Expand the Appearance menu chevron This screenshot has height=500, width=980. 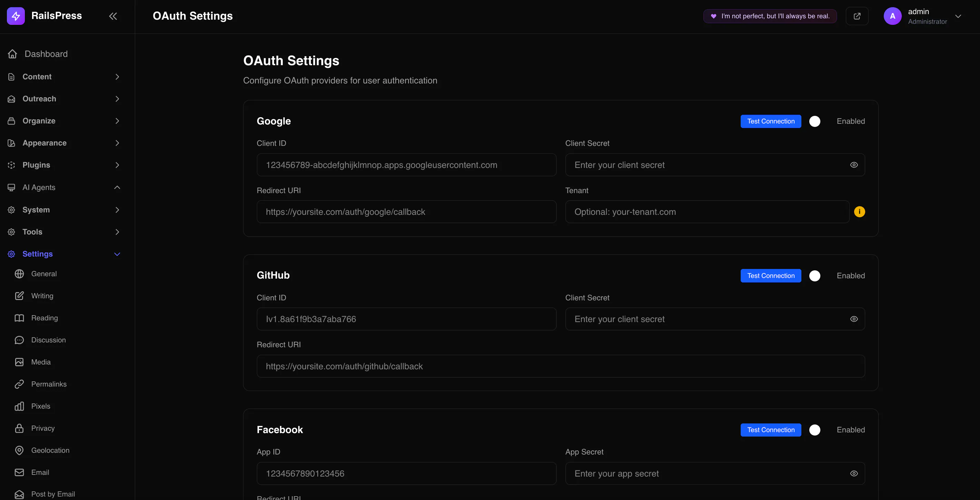(117, 143)
